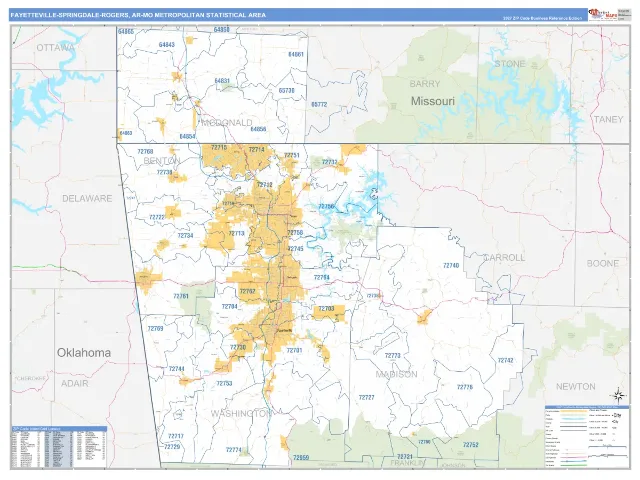
Task: Open the ZIP Code index table
Action: tap(59, 447)
